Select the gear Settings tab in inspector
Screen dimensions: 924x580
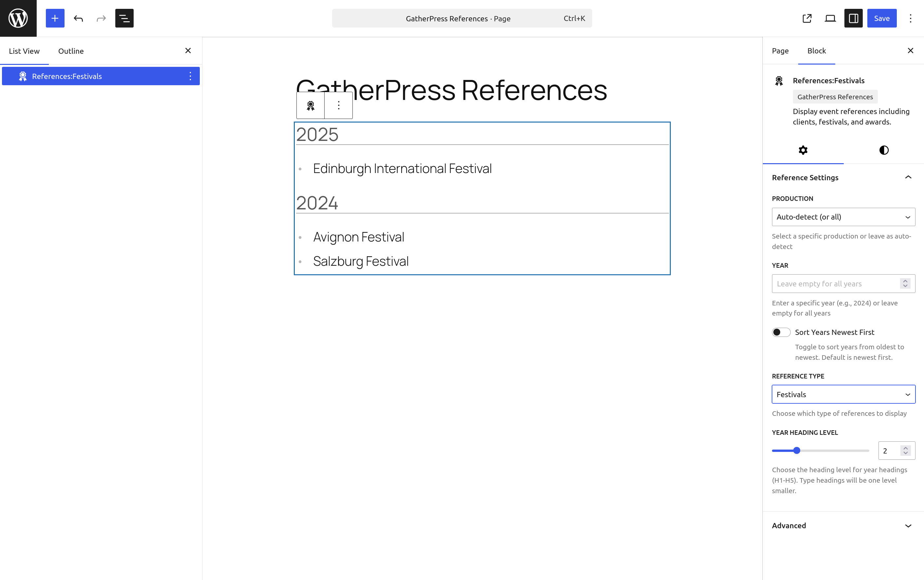coord(803,150)
